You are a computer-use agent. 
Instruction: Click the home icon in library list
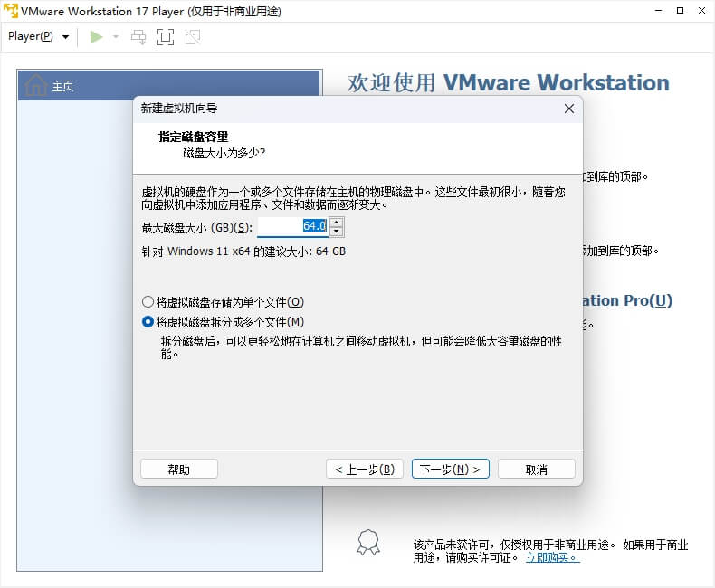click(x=36, y=86)
